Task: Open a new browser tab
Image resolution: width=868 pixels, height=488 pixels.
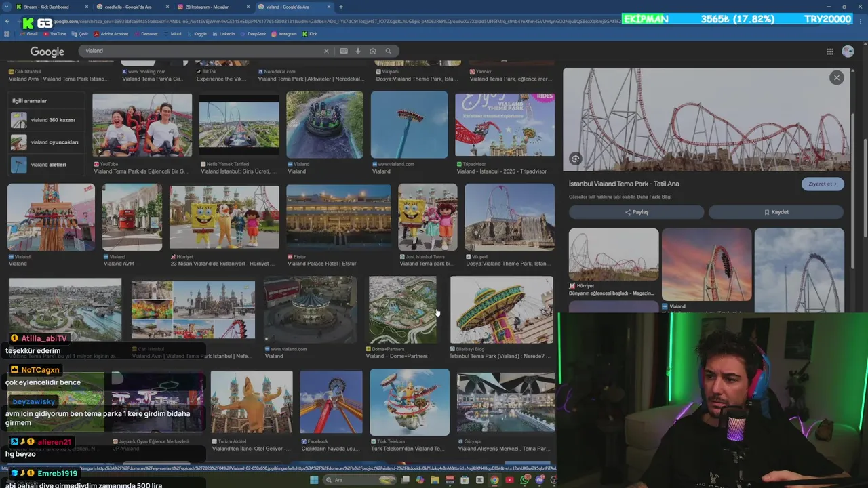Action: tap(340, 7)
